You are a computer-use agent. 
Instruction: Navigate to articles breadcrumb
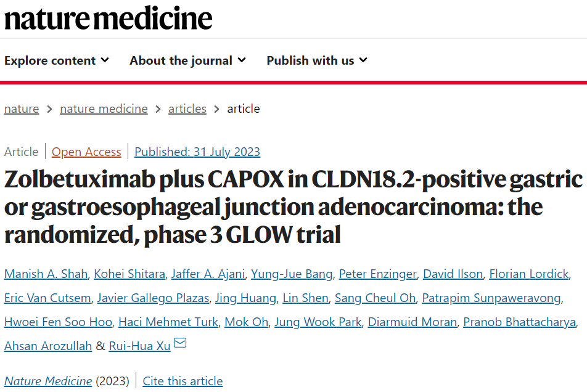click(187, 109)
